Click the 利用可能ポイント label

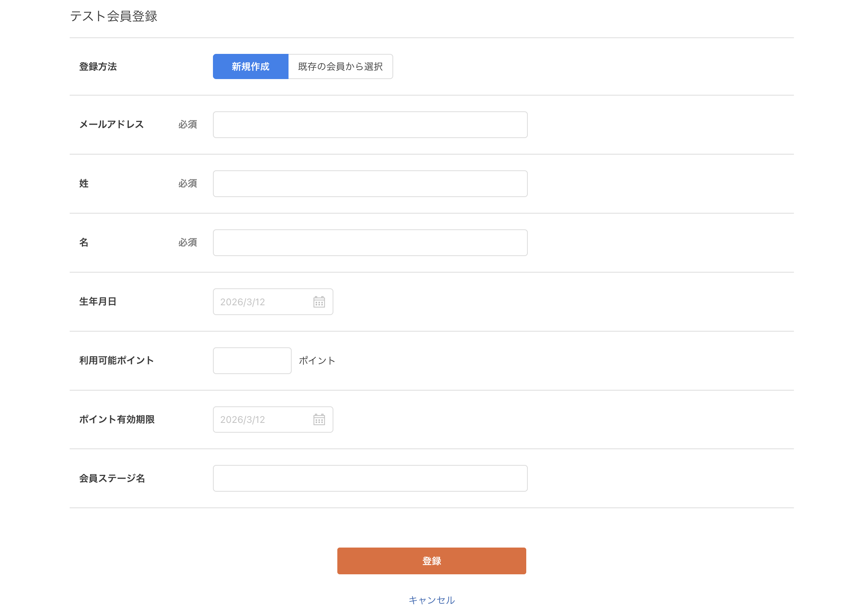point(116,361)
